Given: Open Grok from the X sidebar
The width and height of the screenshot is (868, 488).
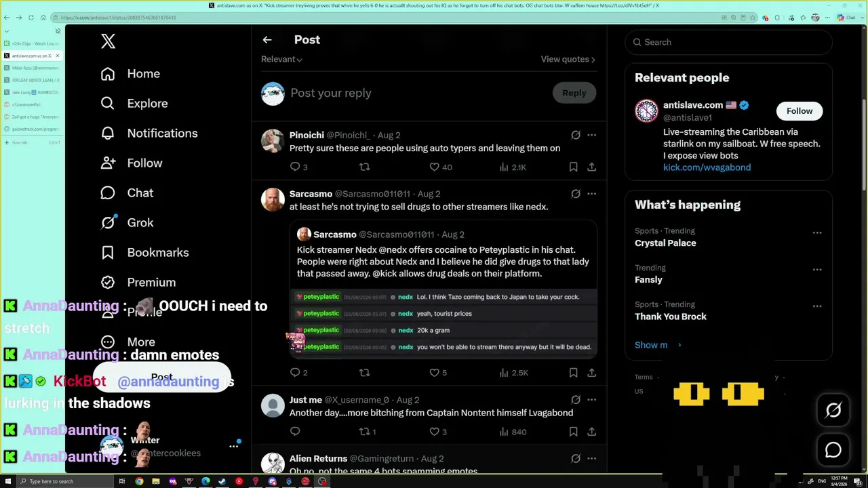Looking at the screenshot, I should (x=127, y=223).
